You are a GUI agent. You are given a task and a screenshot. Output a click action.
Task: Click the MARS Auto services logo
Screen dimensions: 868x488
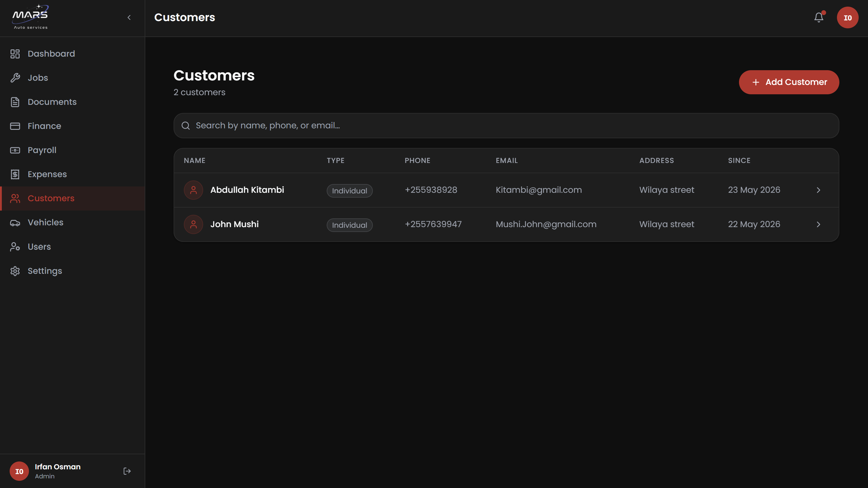click(x=30, y=17)
